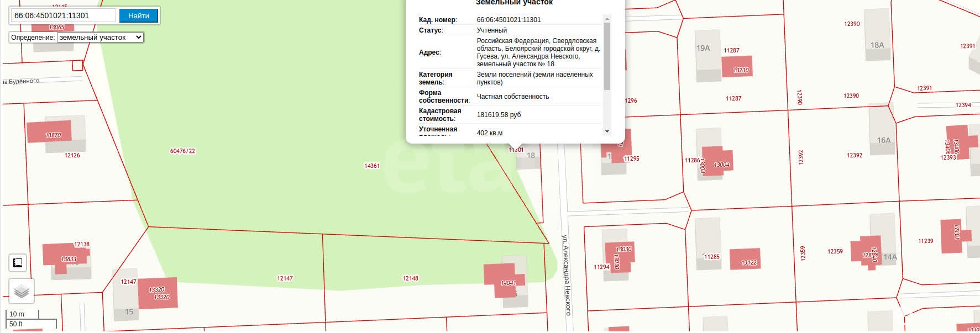Select red building 13230 on map
Viewport: 980px width, 333px height.
pyautogui.click(x=737, y=67)
